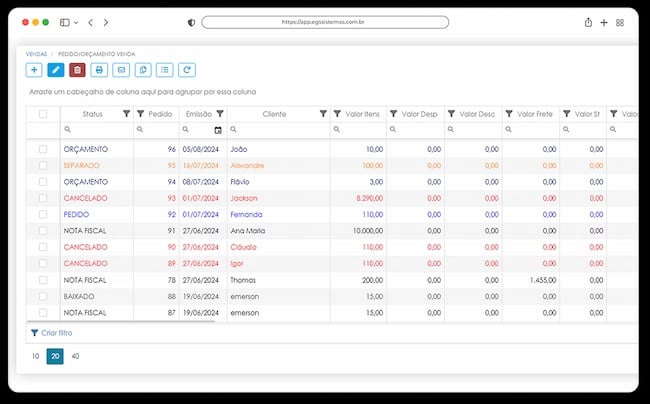Check the row for order 96 João

pos(43,149)
